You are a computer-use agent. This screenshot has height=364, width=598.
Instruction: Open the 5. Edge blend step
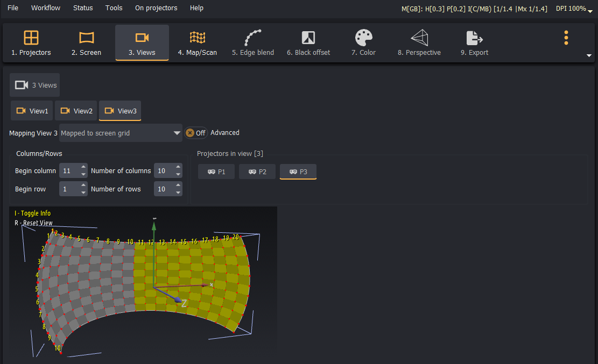pos(253,42)
